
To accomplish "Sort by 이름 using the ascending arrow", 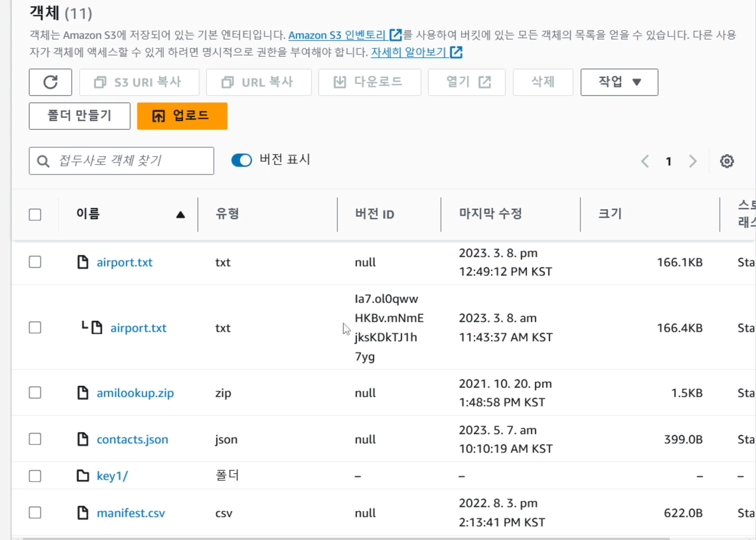I will tap(180, 215).
